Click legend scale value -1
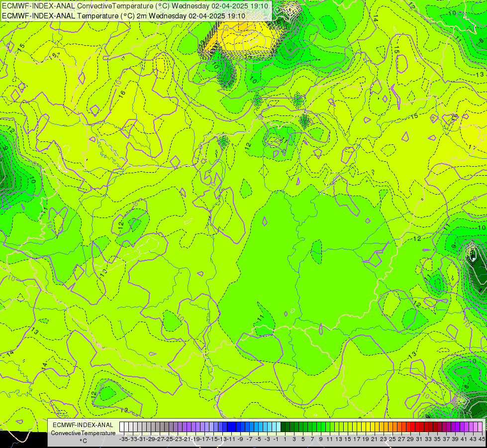 coord(276,440)
